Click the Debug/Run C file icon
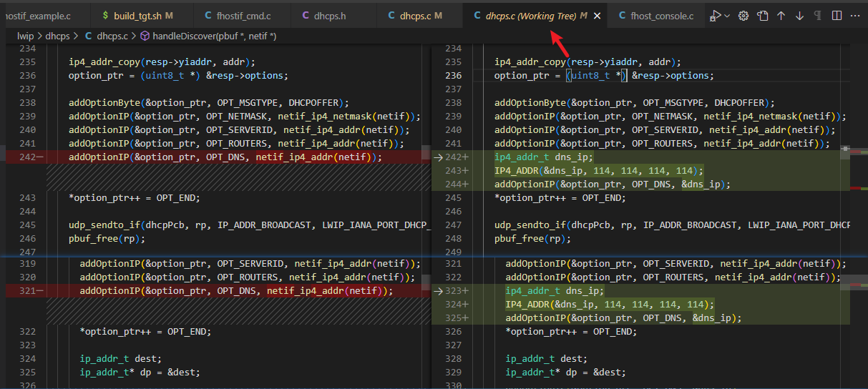 pyautogui.click(x=715, y=16)
